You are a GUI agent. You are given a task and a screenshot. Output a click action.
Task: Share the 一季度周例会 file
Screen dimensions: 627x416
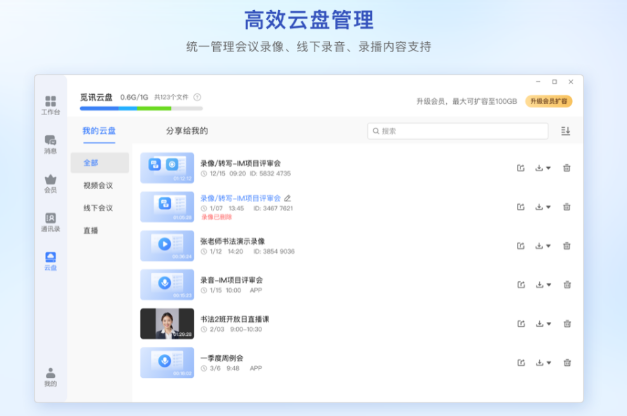click(x=521, y=362)
